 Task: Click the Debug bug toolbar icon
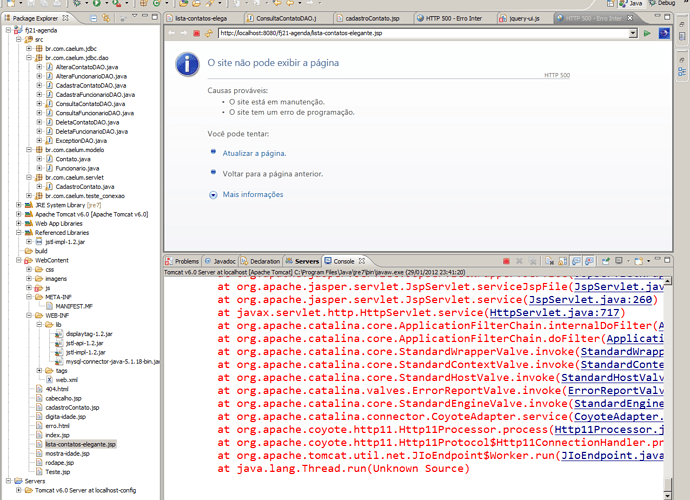point(77,4)
